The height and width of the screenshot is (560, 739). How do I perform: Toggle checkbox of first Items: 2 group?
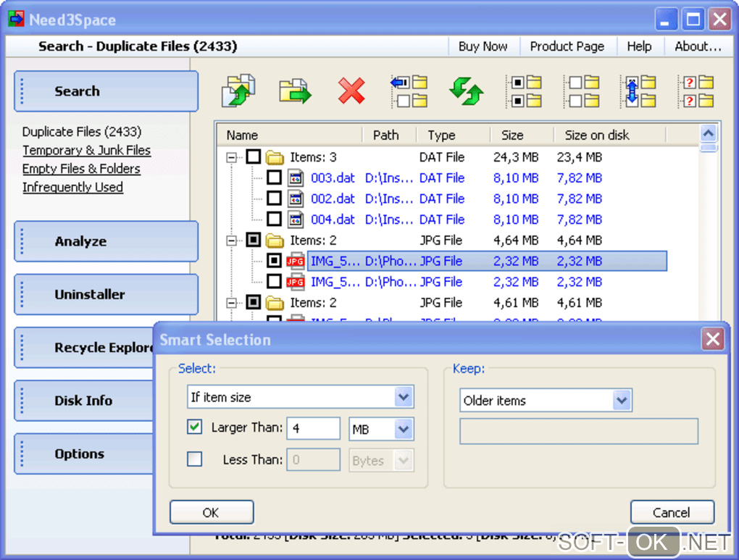tap(254, 240)
